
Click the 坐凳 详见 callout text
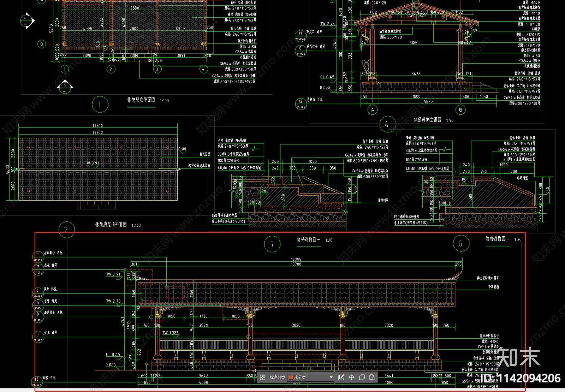coord(50,333)
